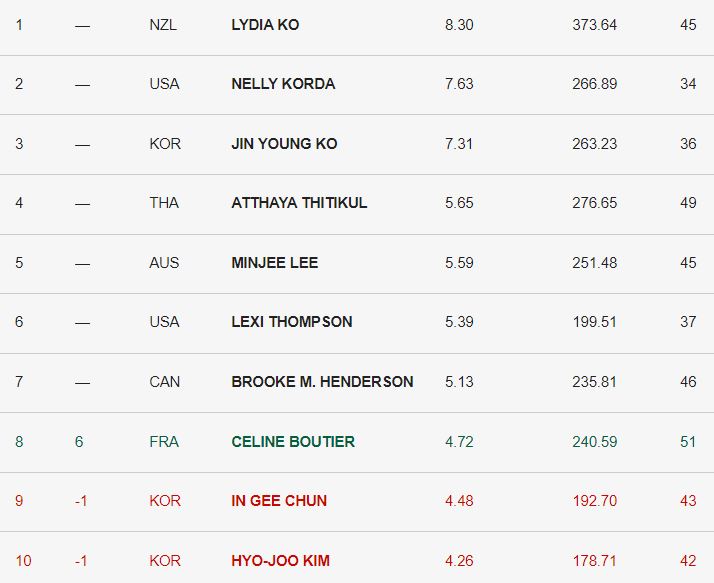Open Nelly Korda player link

click(283, 84)
